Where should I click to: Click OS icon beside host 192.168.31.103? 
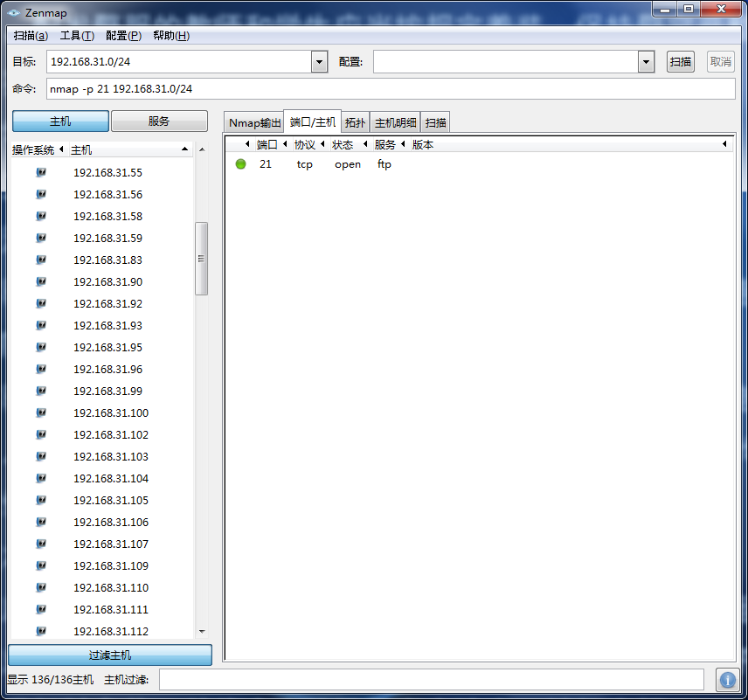tap(41, 456)
